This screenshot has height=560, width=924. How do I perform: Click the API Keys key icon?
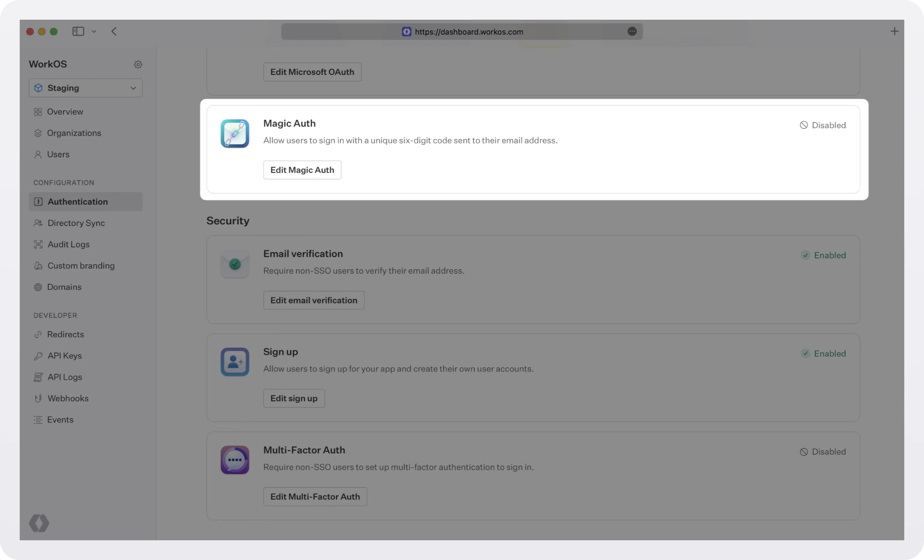point(38,356)
